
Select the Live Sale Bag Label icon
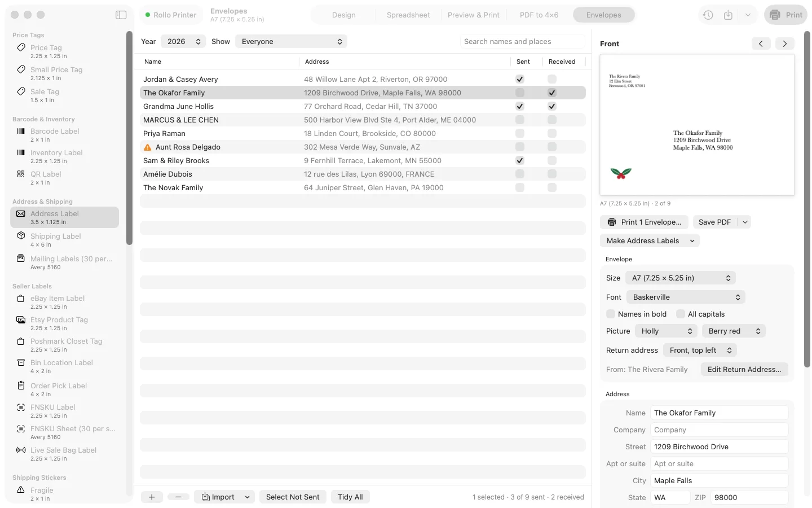(21, 450)
